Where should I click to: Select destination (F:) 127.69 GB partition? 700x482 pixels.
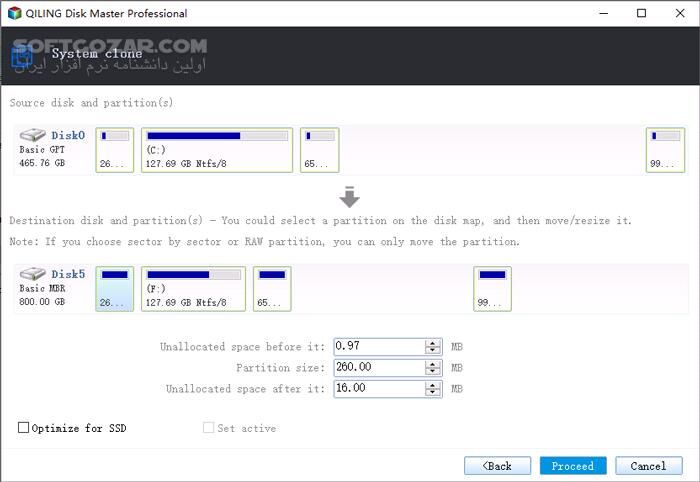click(193, 289)
